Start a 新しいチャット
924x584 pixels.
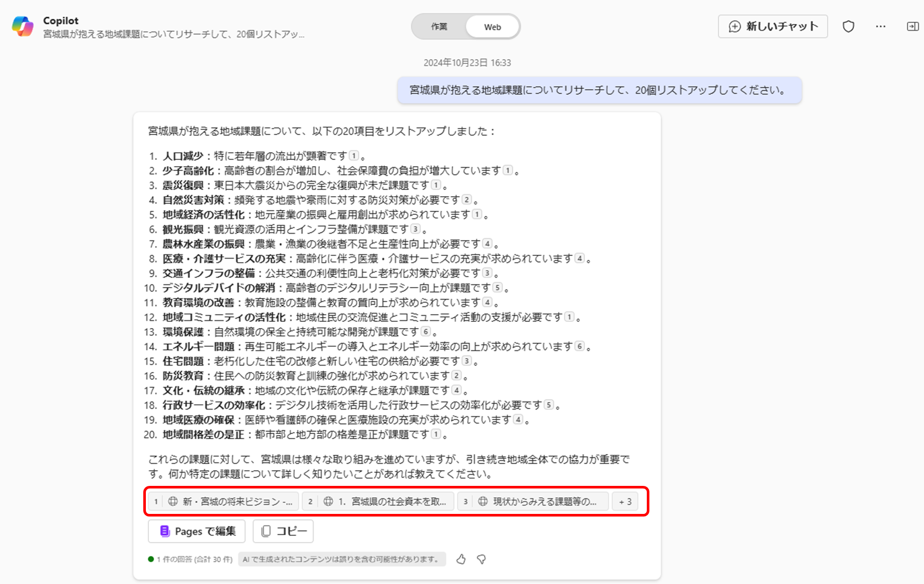pyautogui.click(x=773, y=26)
